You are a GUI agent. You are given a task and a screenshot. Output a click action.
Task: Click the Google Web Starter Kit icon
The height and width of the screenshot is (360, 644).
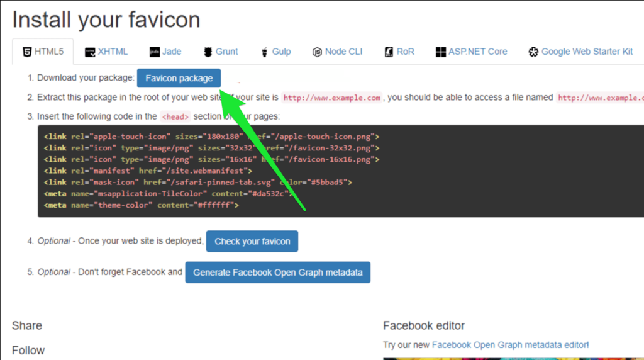tap(533, 52)
